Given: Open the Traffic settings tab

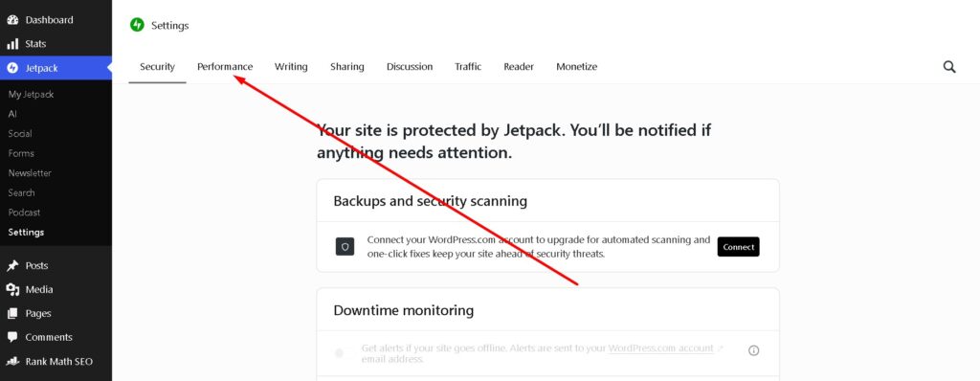Looking at the screenshot, I should pos(468,67).
